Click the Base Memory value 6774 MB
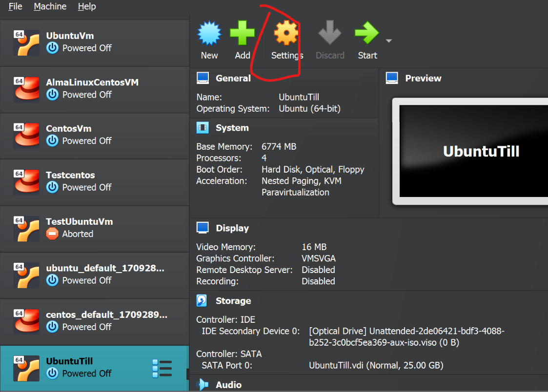The image size is (548, 392). [x=279, y=147]
